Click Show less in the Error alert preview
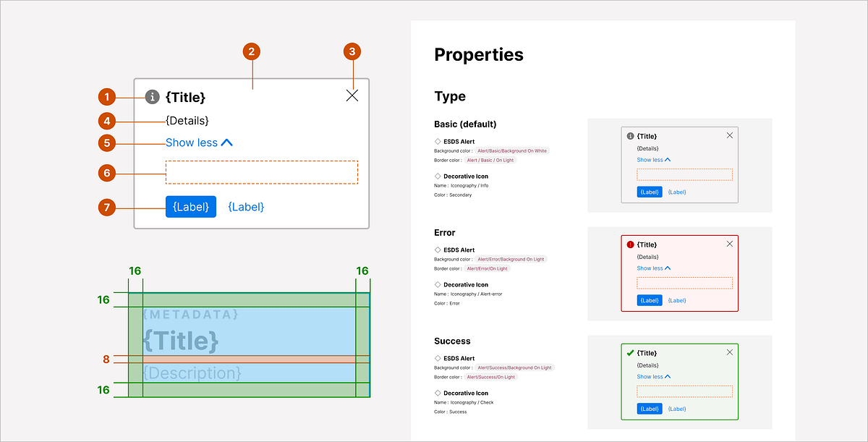868x442 pixels. pos(652,268)
